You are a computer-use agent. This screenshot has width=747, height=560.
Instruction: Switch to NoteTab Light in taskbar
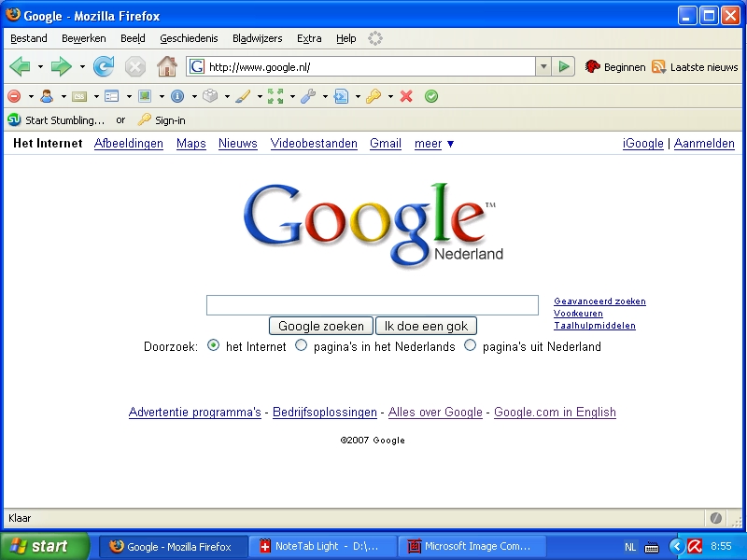pyautogui.click(x=323, y=546)
